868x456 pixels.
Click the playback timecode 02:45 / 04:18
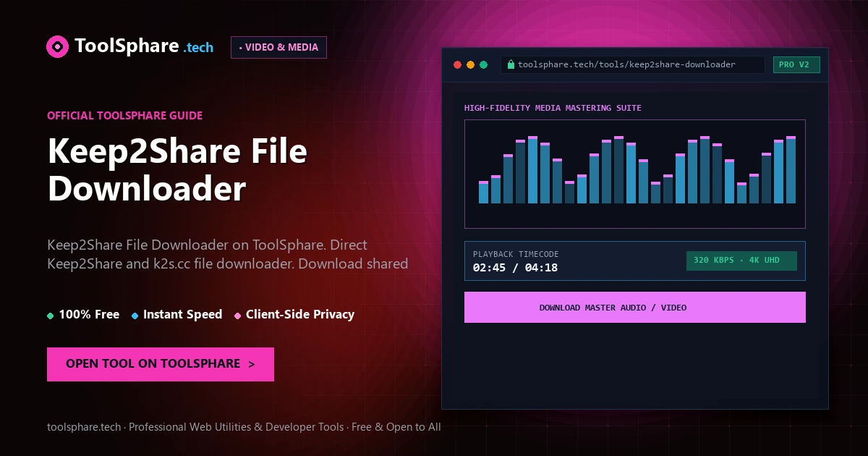point(515,268)
